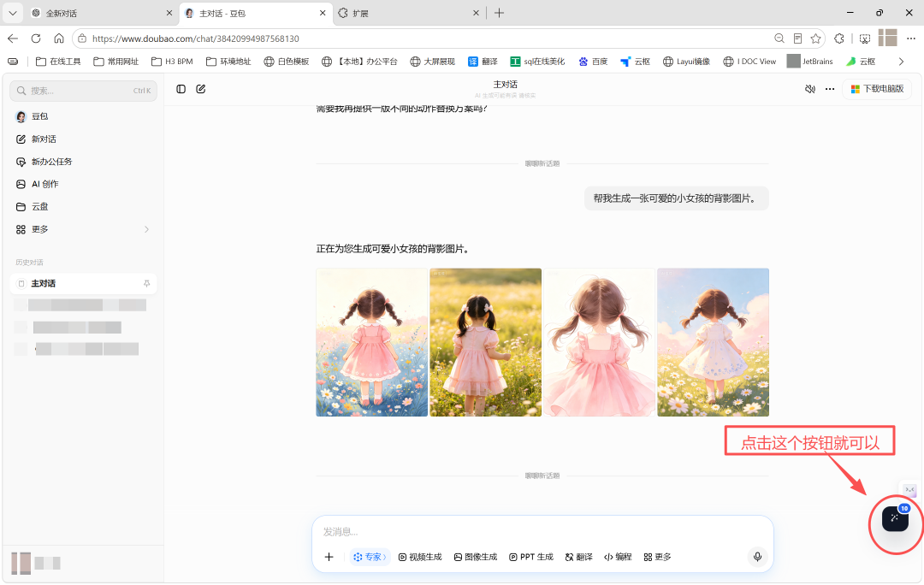Screen dimensions: 924x585
Task: Open reader view icon in address bar
Action: tap(797, 38)
